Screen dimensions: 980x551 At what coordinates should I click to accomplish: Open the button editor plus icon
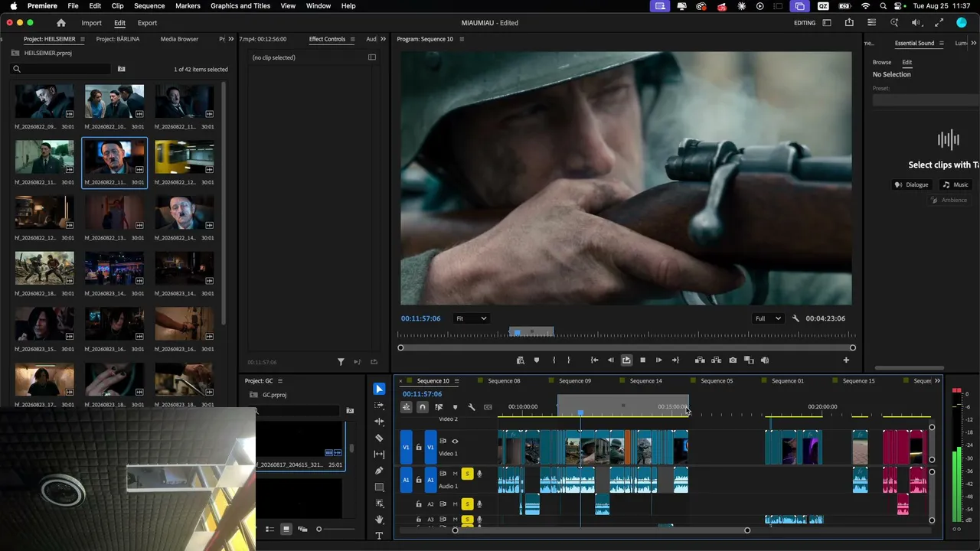[x=846, y=360]
